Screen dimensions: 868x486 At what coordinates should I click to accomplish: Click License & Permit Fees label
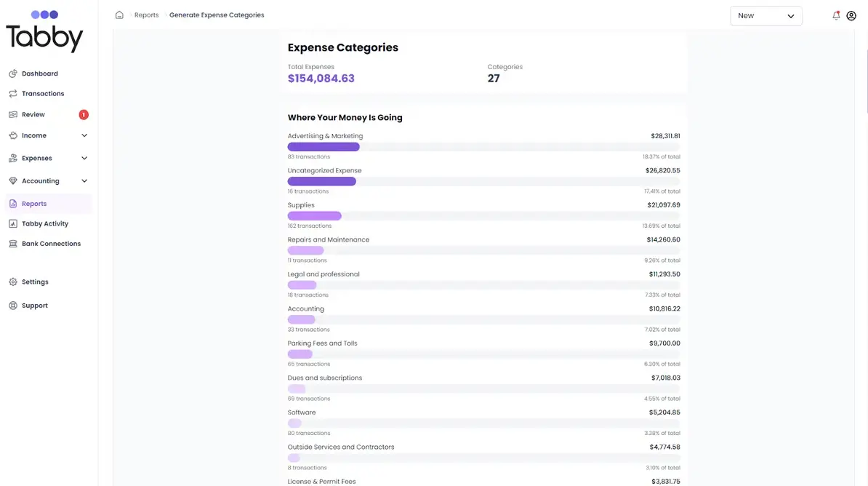click(x=321, y=482)
